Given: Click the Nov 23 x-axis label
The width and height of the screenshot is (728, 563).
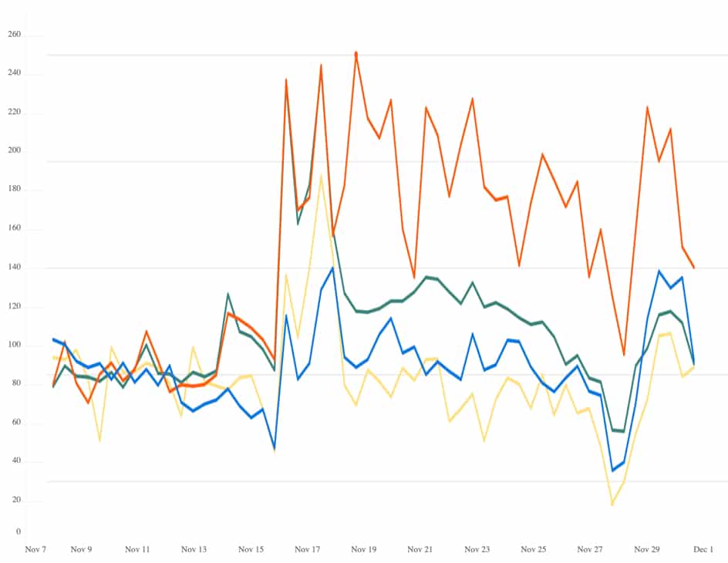Looking at the screenshot, I should click(x=477, y=550).
